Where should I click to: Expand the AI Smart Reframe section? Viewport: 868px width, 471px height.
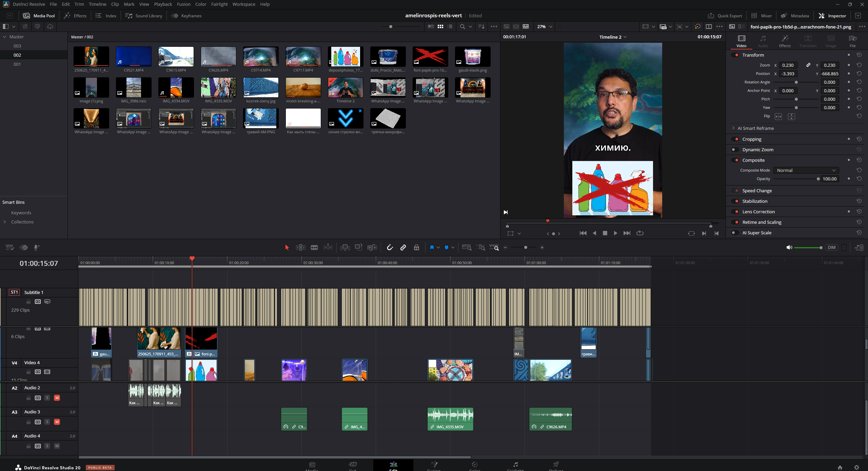coord(733,128)
